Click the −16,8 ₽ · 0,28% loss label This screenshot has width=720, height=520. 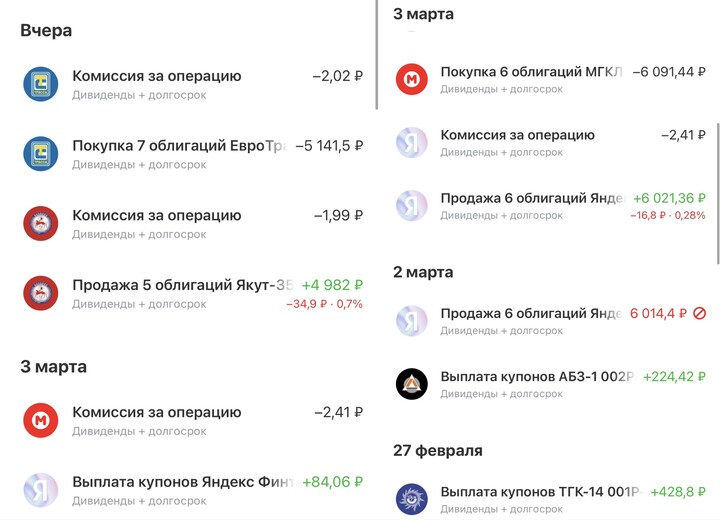(x=667, y=215)
